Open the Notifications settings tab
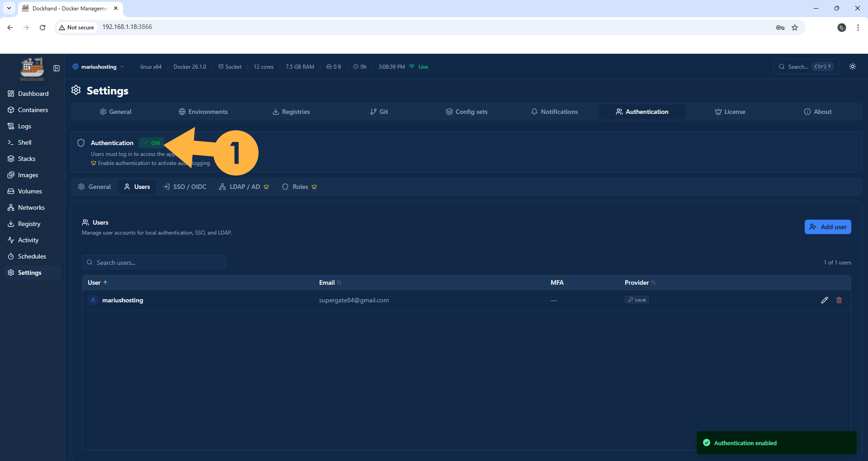Viewport: 868px width, 461px height. click(554, 112)
